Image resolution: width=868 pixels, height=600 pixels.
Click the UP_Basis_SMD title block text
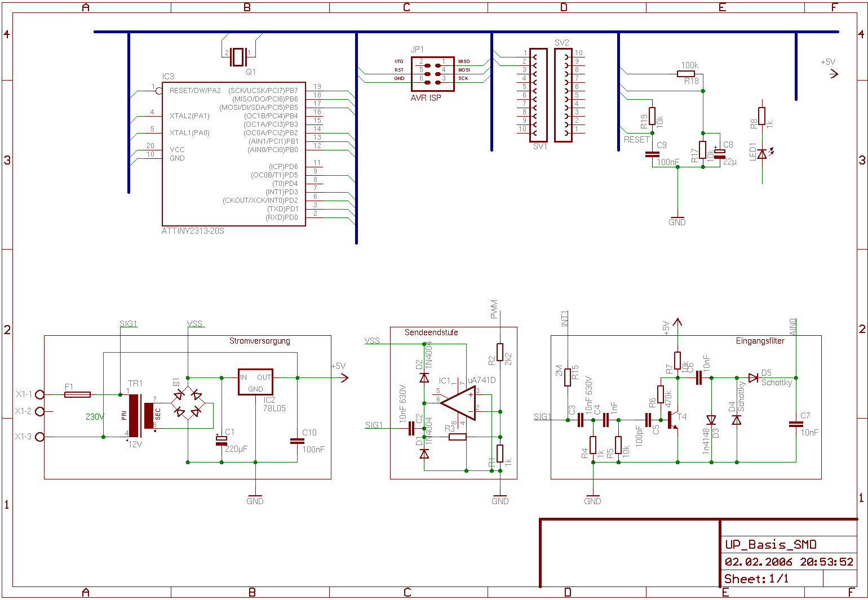(x=770, y=544)
